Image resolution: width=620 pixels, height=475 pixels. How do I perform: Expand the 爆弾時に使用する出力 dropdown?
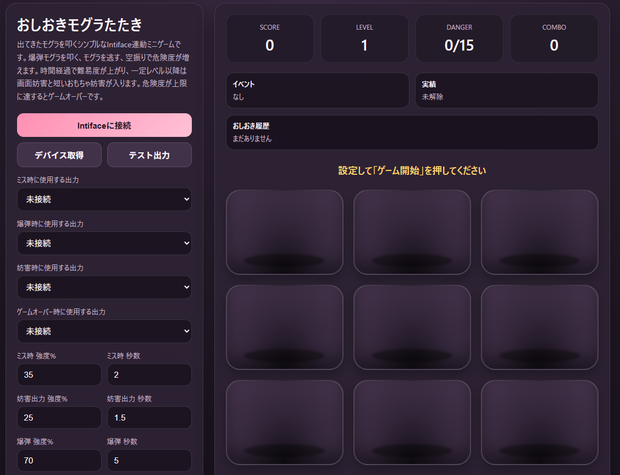[x=104, y=243]
